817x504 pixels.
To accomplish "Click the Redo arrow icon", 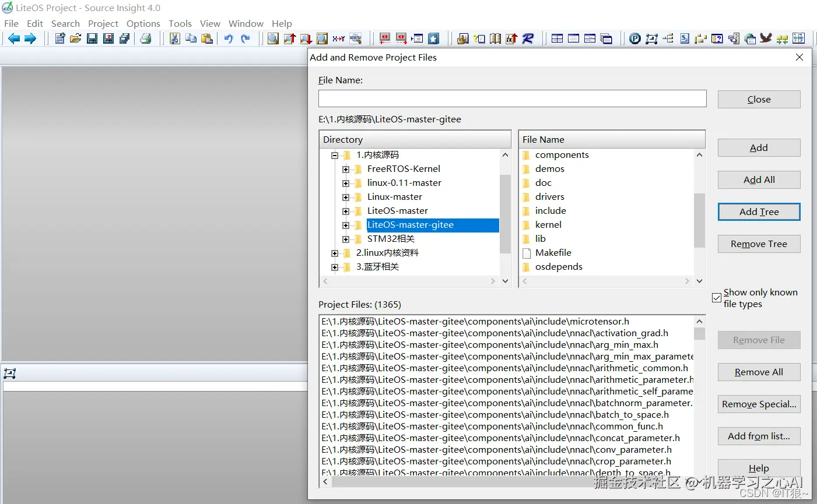I will [x=245, y=38].
